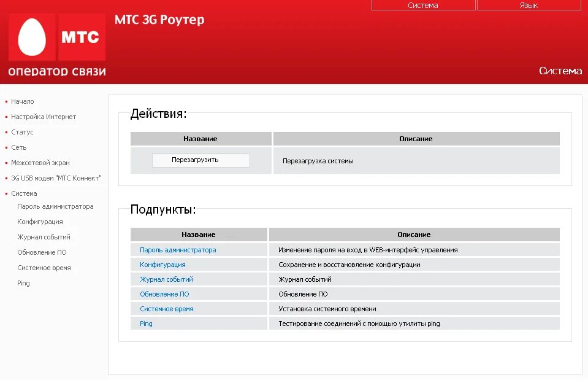Viewport: 588px width, 380px height.
Task: Click the Действия: section heading
Action: point(158,114)
